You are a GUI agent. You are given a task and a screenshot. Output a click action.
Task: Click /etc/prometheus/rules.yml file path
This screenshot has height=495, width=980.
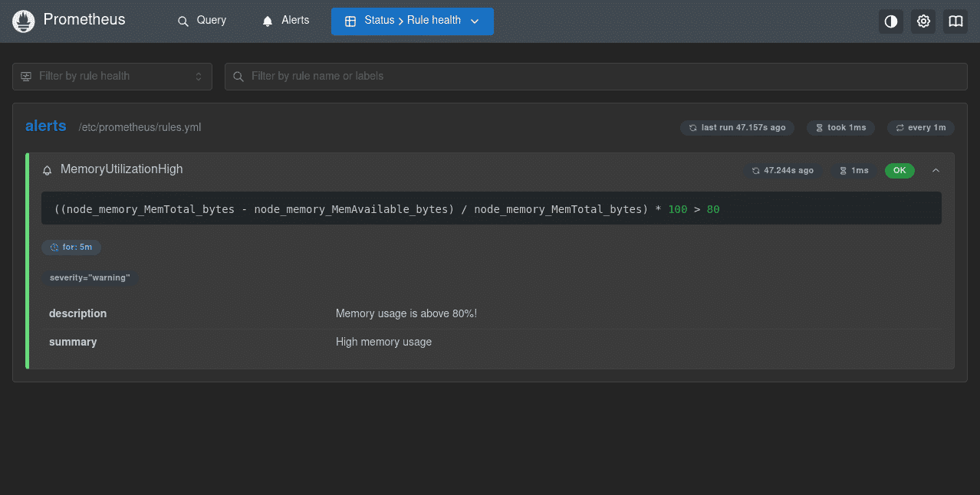point(140,127)
